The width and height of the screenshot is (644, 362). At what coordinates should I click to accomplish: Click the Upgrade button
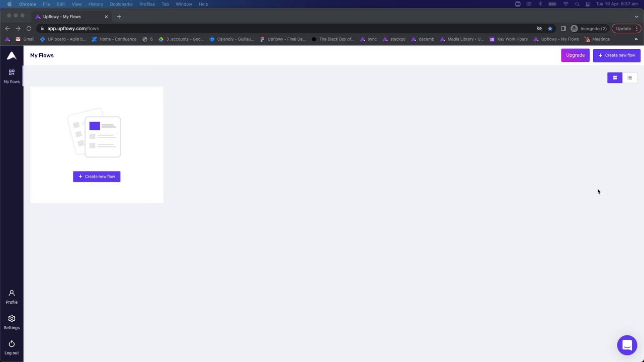pos(575,55)
